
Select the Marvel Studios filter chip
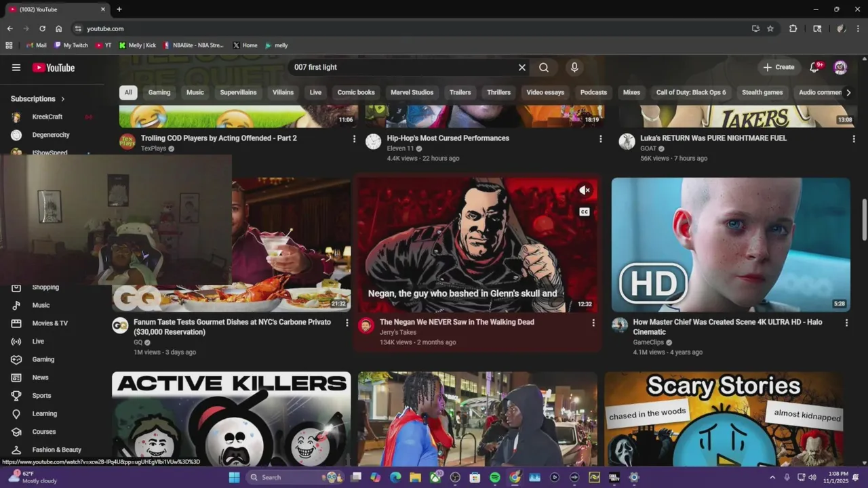(412, 92)
